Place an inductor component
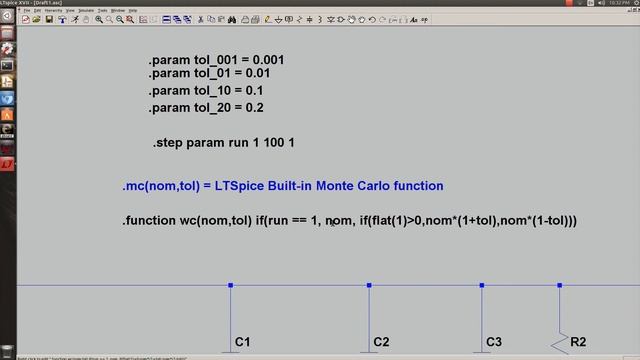 (320, 20)
